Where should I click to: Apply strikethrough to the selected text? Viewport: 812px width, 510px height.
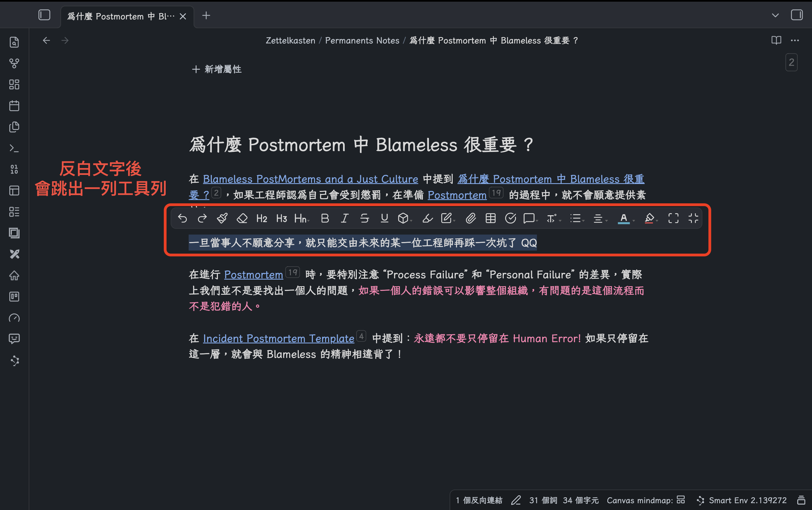(x=364, y=218)
